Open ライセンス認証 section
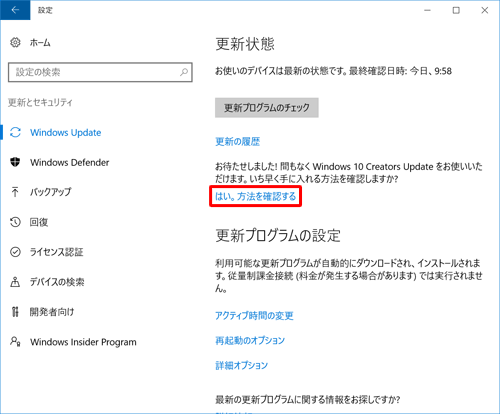This screenshot has width=500, height=414. point(56,252)
